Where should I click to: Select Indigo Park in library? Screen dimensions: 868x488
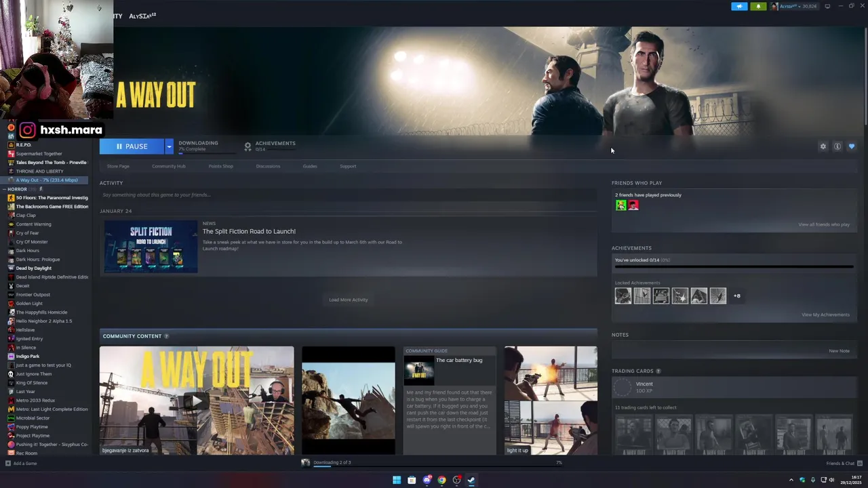point(28,357)
